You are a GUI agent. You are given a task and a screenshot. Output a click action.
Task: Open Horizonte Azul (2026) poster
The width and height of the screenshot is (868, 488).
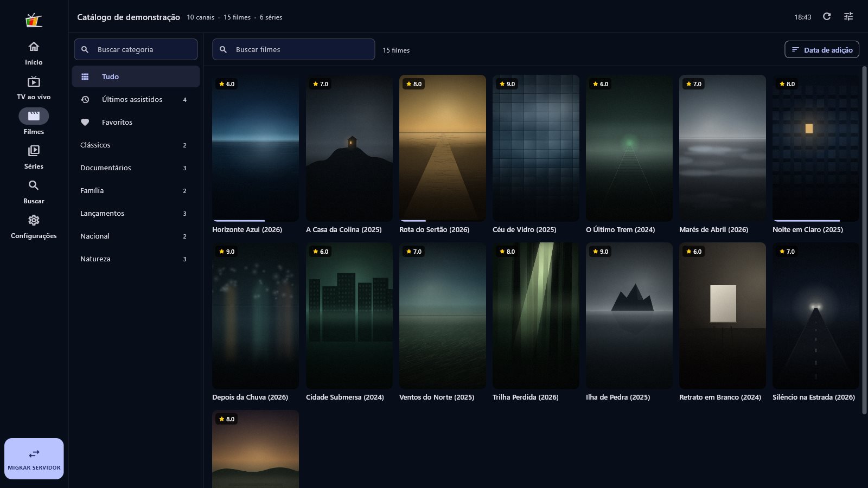click(256, 148)
